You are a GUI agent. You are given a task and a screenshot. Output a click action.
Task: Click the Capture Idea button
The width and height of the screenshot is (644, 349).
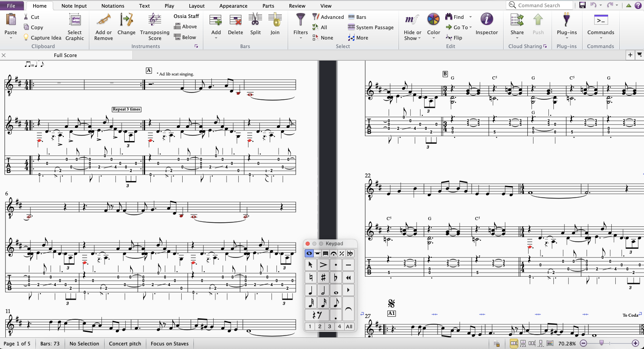(43, 38)
